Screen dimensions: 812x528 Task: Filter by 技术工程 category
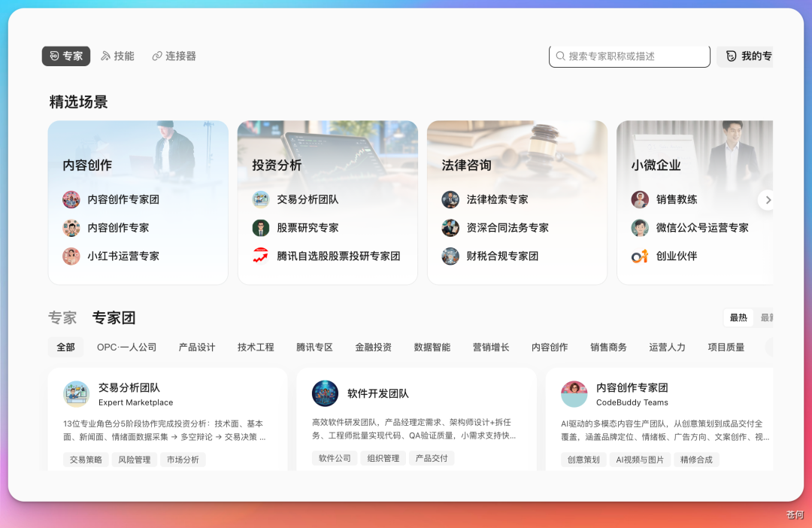(x=256, y=347)
